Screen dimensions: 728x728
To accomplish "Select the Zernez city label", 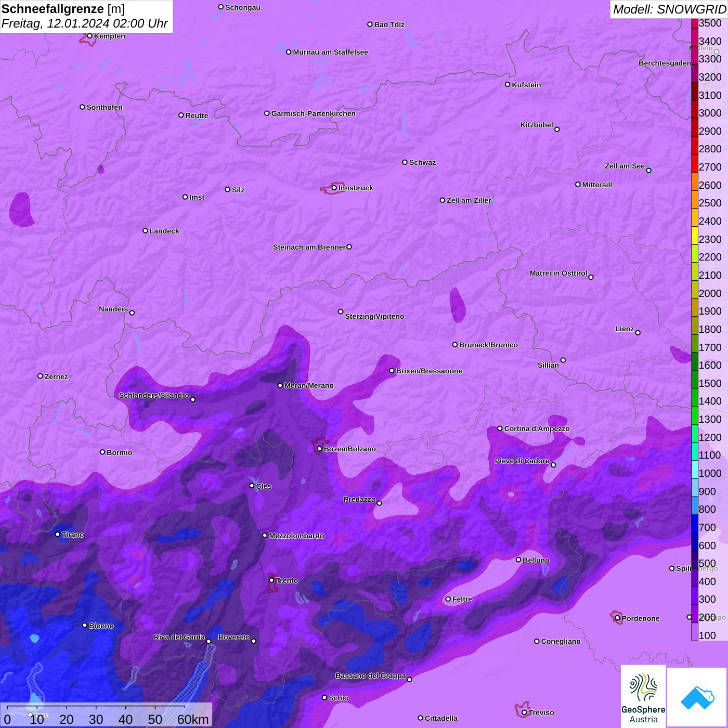I will pyautogui.click(x=56, y=376).
